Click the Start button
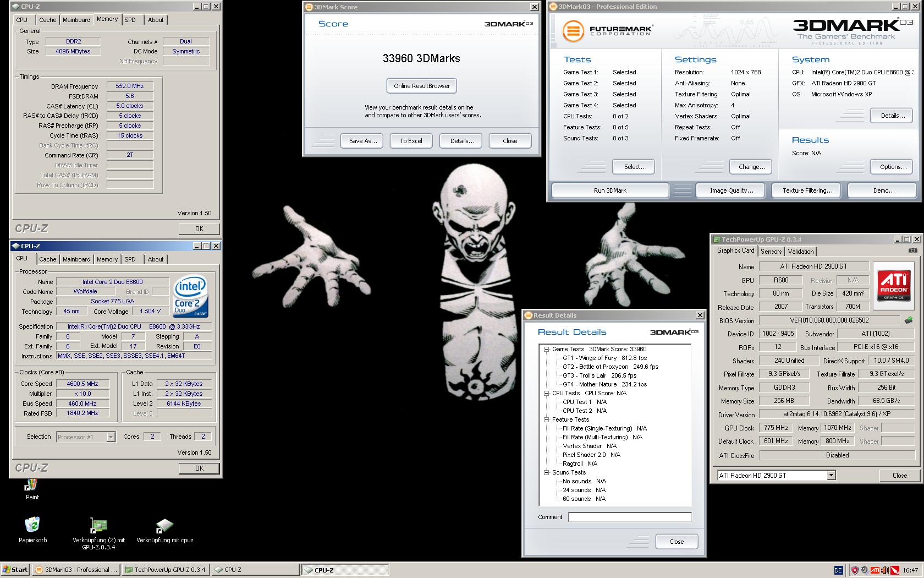The image size is (924, 578). [15, 570]
